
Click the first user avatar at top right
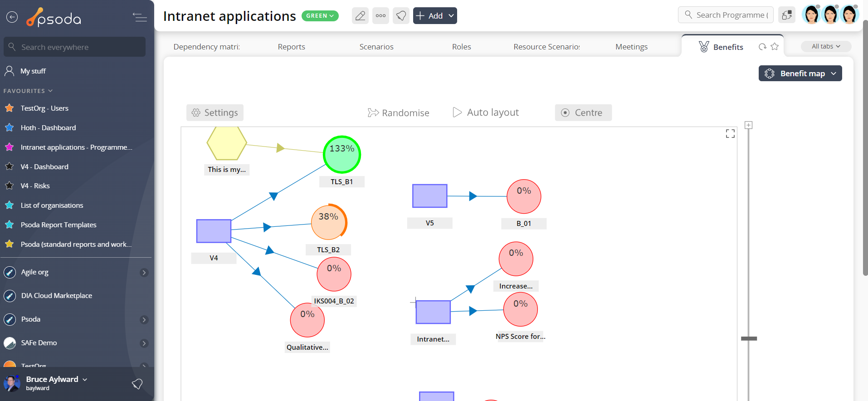click(x=811, y=15)
